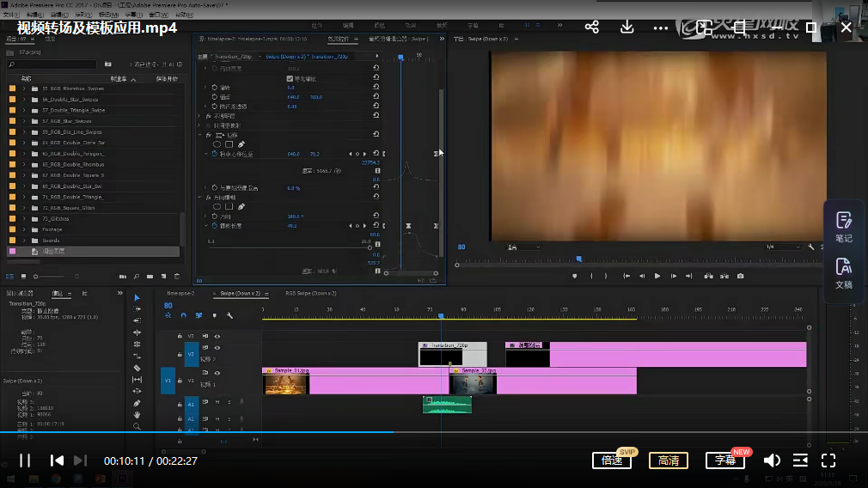Lock the V2 track
Image resolution: width=868 pixels, height=488 pixels.
pos(180,354)
